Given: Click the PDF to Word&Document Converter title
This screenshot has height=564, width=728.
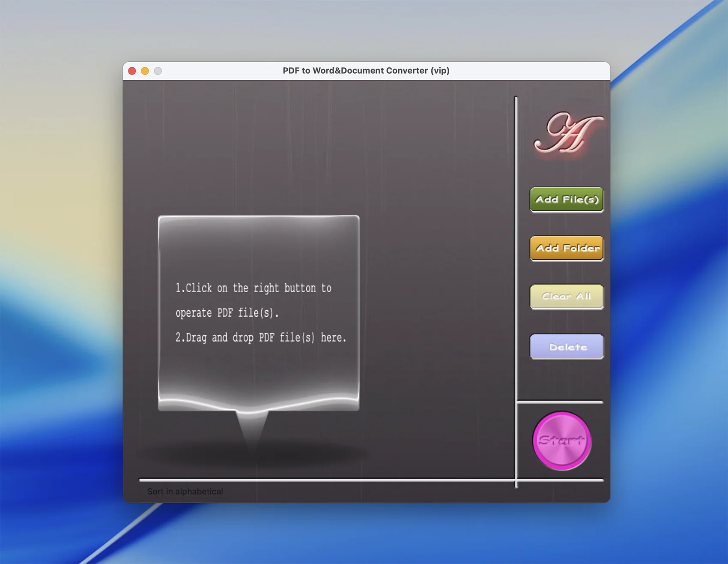Looking at the screenshot, I should (x=366, y=71).
